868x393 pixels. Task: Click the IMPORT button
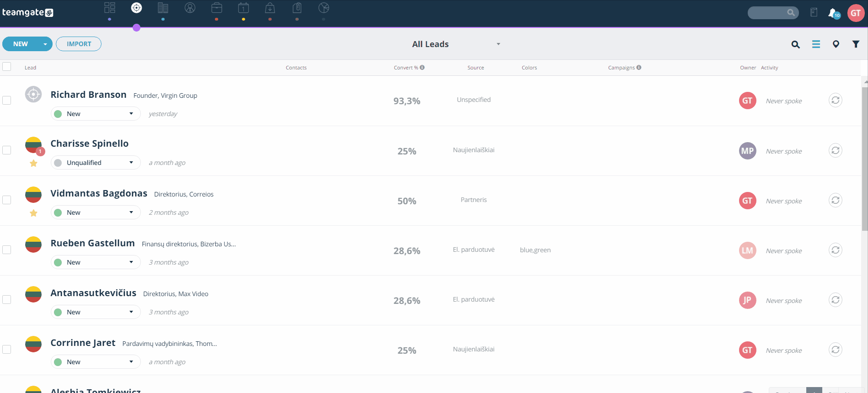[x=79, y=44]
